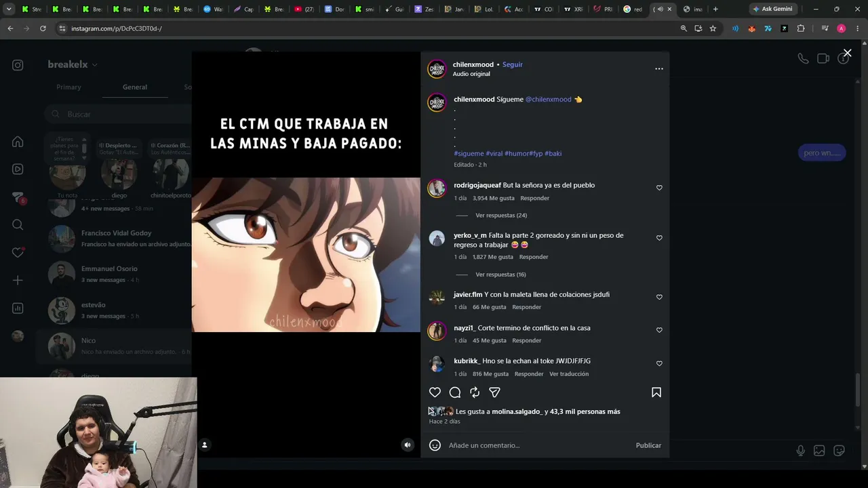Bookmark this page with the star icon
The image size is (868, 488).
pyautogui.click(x=713, y=28)
